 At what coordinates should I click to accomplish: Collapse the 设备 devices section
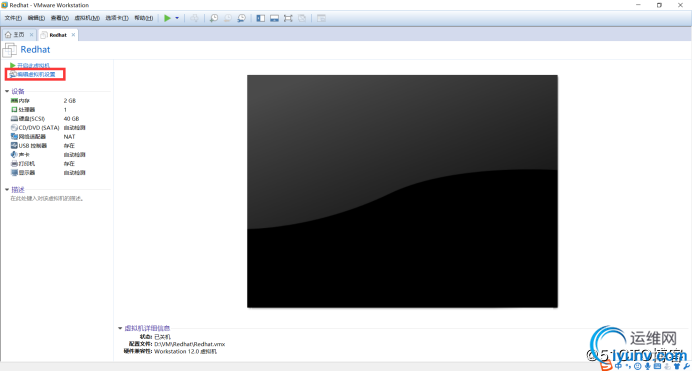pyautogui.click(x=7, y=91)
